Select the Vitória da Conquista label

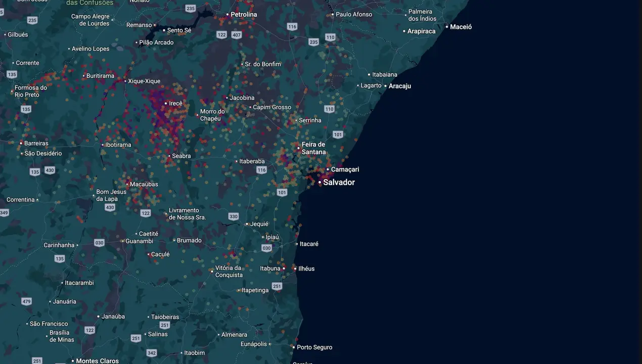tap(229, 272)
